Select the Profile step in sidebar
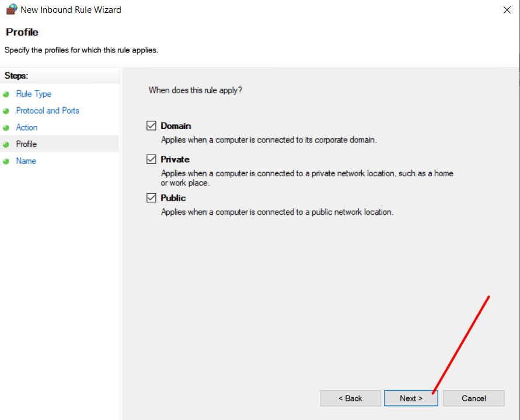 coord(26,144)
